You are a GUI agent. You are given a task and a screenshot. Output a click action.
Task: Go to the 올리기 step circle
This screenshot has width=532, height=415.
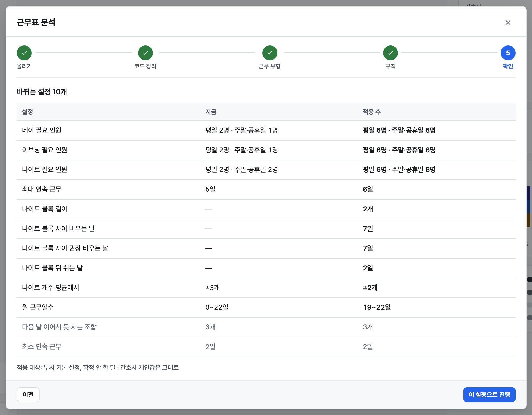coord(24,53)
